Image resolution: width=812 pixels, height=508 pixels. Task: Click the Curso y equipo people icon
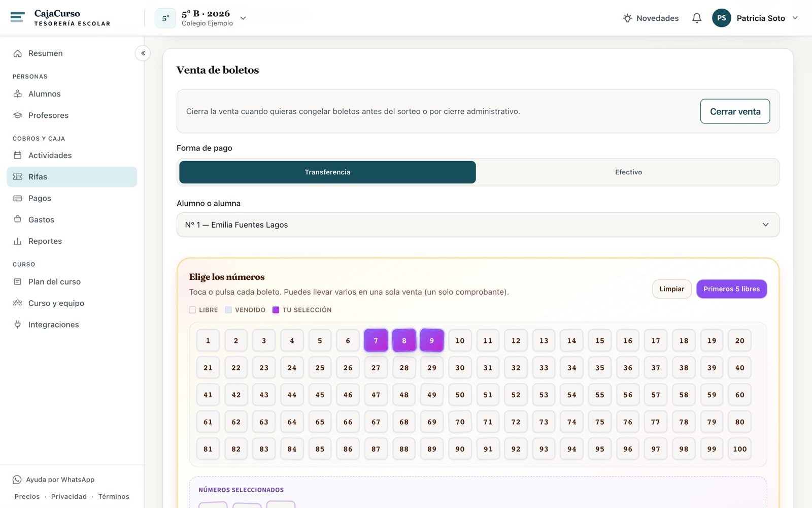tap(18, 303)
